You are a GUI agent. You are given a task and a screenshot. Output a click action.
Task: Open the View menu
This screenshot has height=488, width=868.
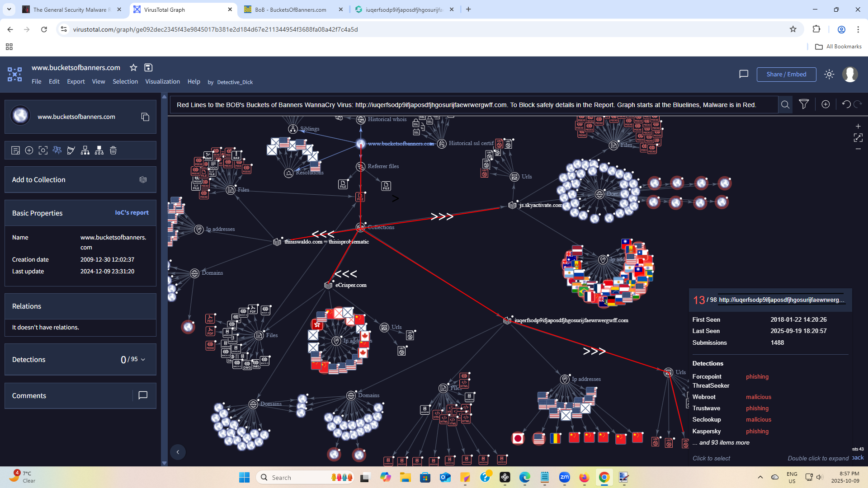click(99, 82)
